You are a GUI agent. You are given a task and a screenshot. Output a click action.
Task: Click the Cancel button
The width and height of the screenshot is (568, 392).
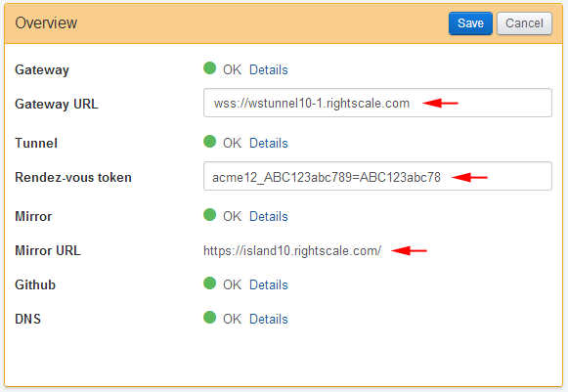524,23
